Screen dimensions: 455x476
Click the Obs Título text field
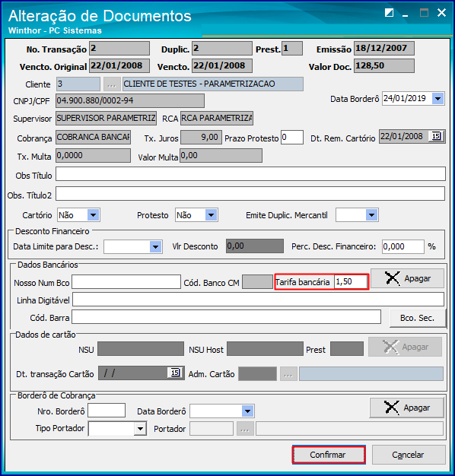pos(250,174)
